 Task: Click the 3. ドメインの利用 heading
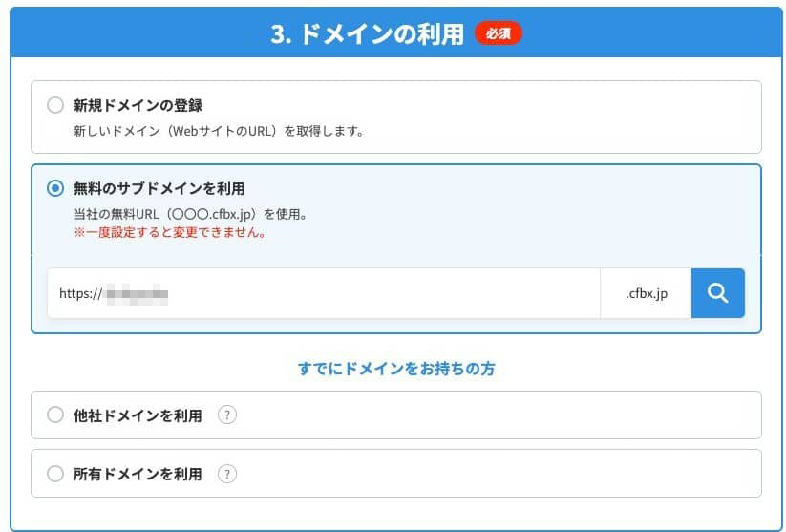pyautogui.click(x=368, y=34)
